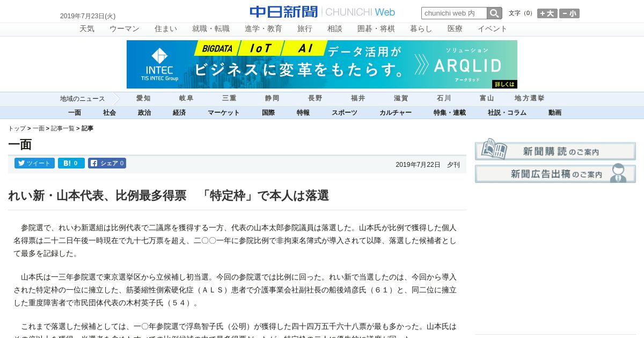This screenshot has height=338, width=644.
Task: Go to マーケット section
Action: [x=224, y=113]
